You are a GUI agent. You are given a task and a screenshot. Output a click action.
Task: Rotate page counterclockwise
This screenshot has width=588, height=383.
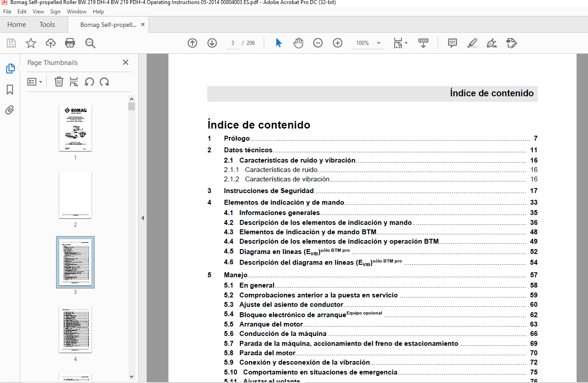click(89, 82)
